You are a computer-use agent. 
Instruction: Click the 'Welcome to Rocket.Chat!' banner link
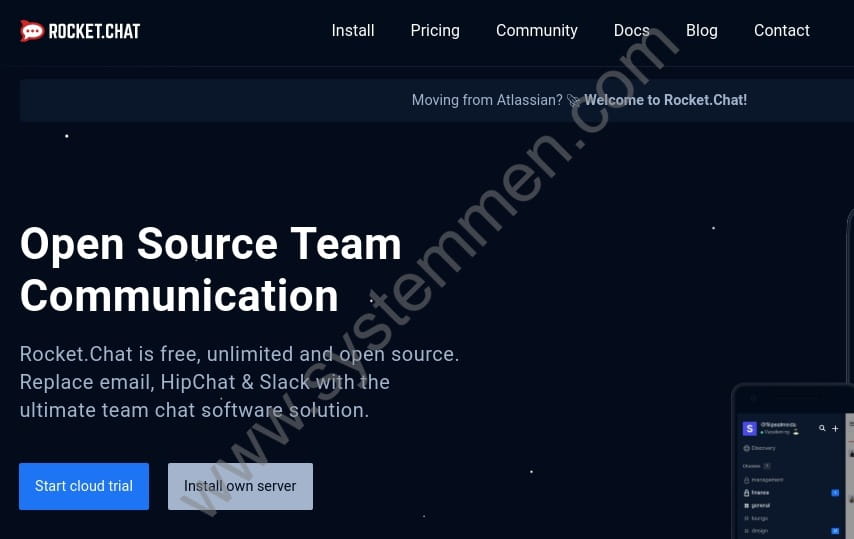click(x=665, y=100)
